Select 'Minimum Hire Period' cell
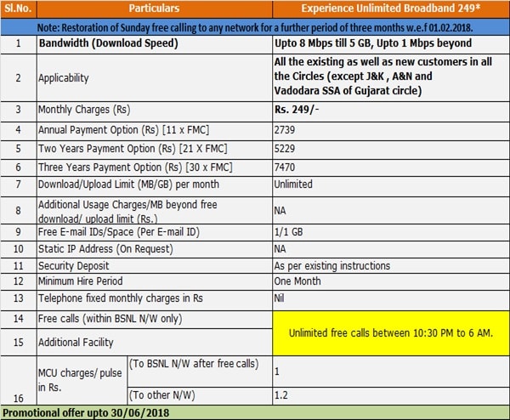 [155, 281]
